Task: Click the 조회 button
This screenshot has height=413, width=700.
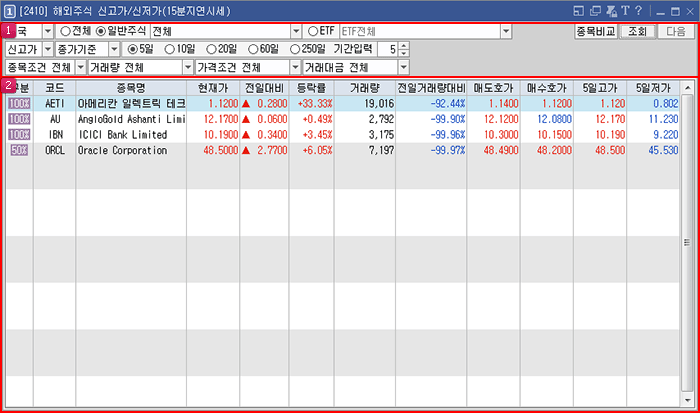Action: (x=638, y=31)
